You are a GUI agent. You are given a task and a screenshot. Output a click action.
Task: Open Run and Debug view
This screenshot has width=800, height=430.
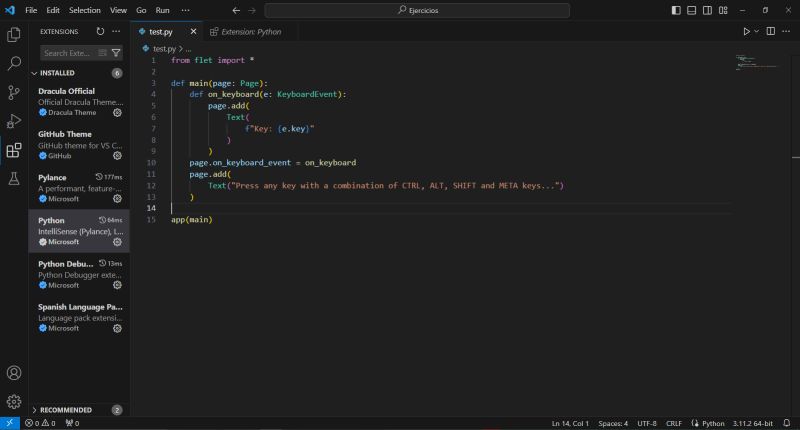tap(14, 121)
